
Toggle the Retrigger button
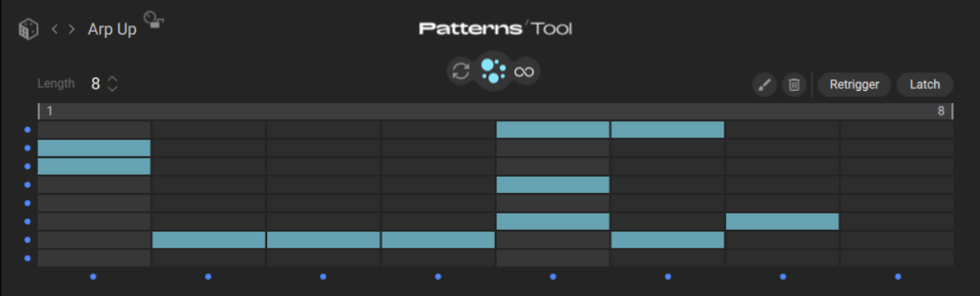[x=854, y=84]
